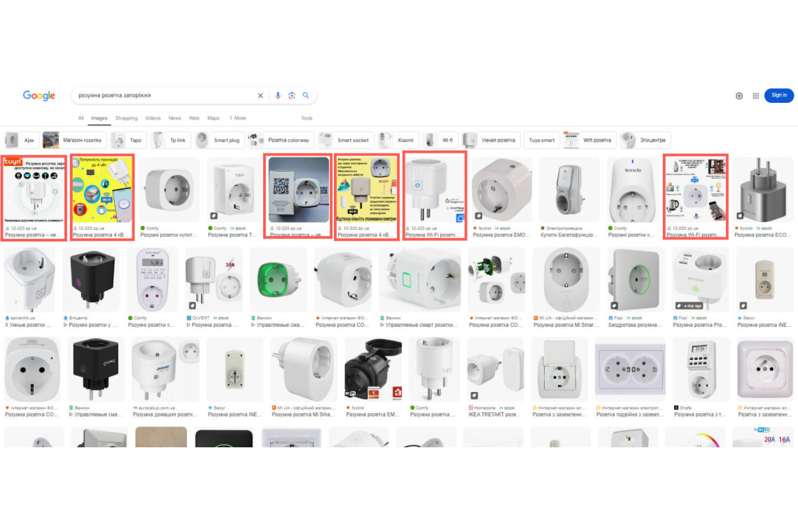Filter by the Xiaomi chip
Image resolution: width=798 pixels, height=532 pixels.
pos(398,140)
